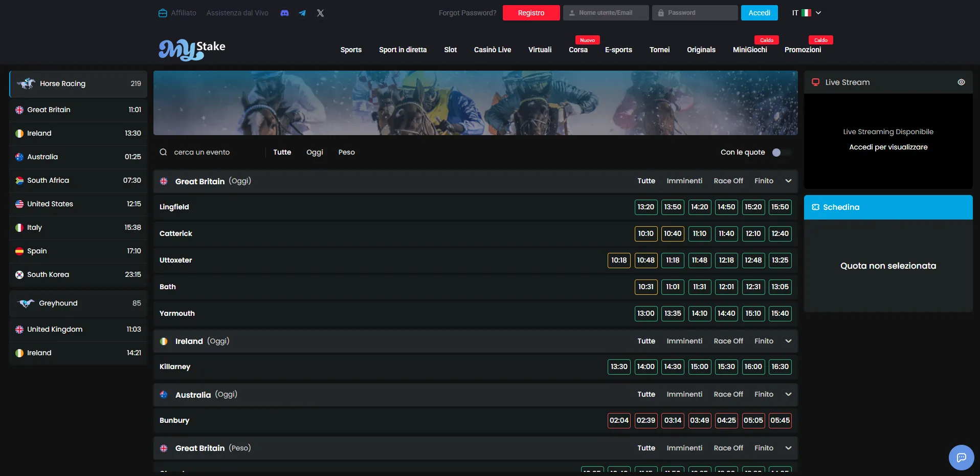Click the Italy flag in sidebar
Screen dimensions: 980x476
click(19, 228)
